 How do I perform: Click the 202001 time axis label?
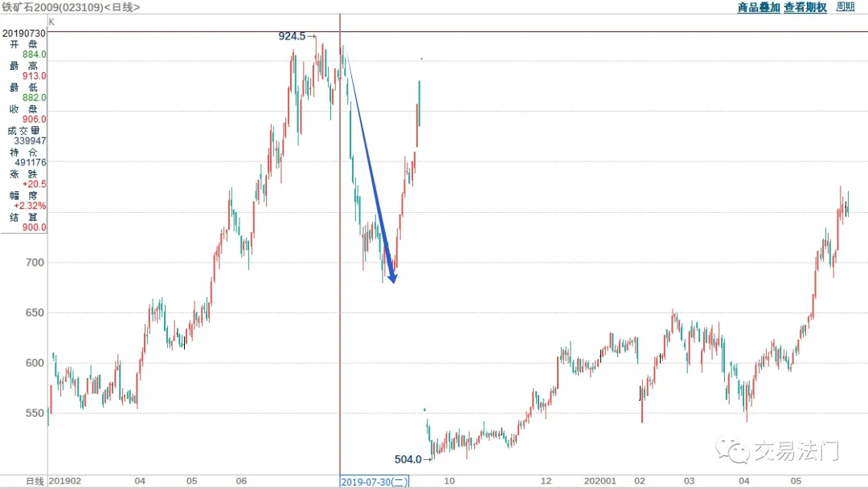[x=600, y=481]
